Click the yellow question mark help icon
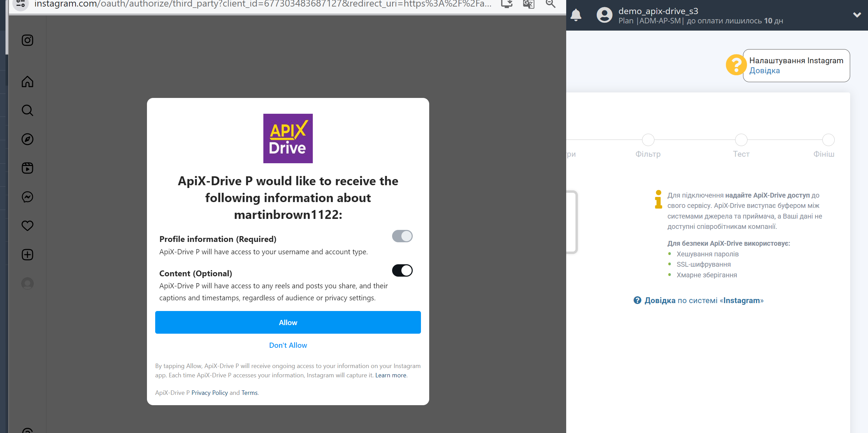This screenshot has height=433, width=868. click(736, 65)
